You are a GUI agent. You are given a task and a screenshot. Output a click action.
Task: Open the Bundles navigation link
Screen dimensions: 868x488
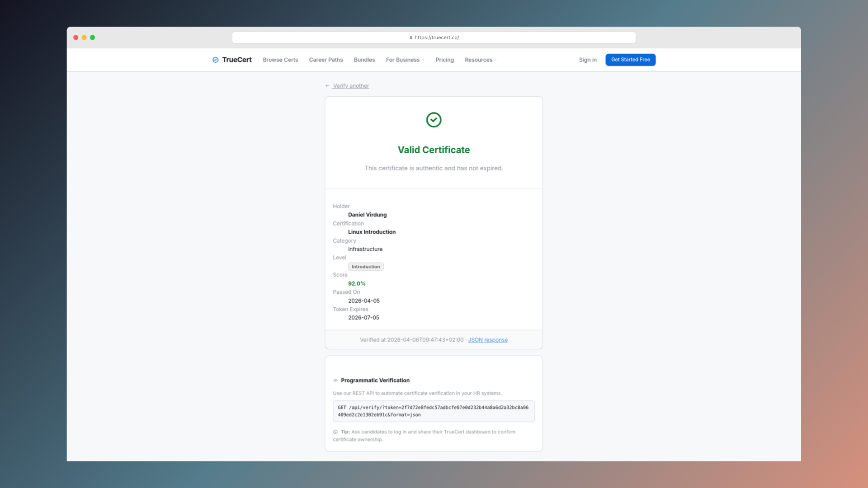click(x=364, y=60)
